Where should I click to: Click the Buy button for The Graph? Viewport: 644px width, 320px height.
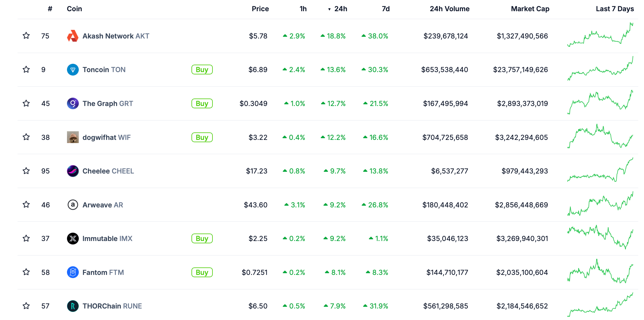click(202, 103)
